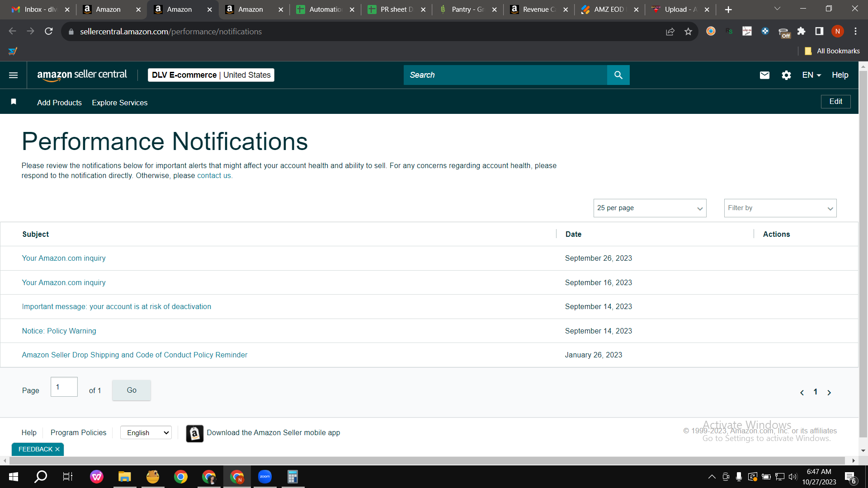Click the Amazon Seller app icon
This screenshot has width=868, height=488.
point(195,433)
